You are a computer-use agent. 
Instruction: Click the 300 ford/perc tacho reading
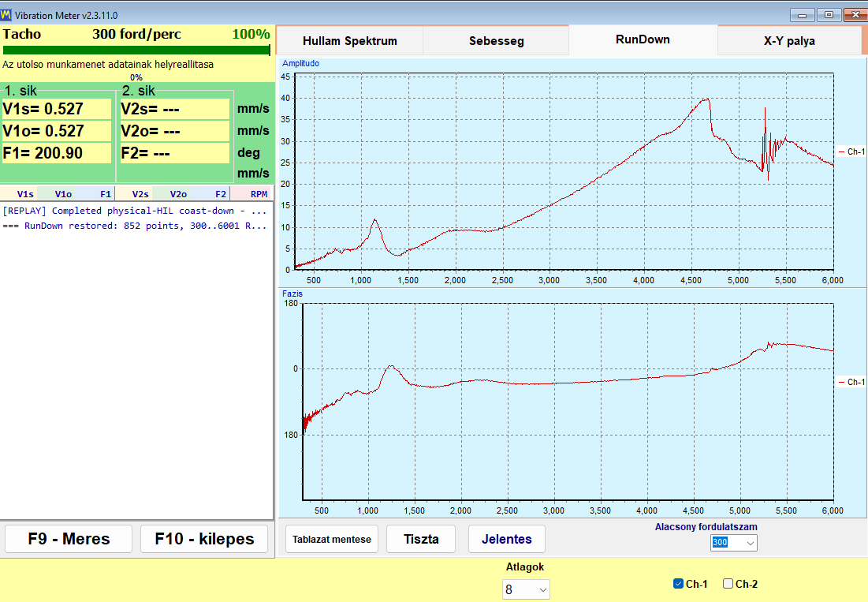136,34
